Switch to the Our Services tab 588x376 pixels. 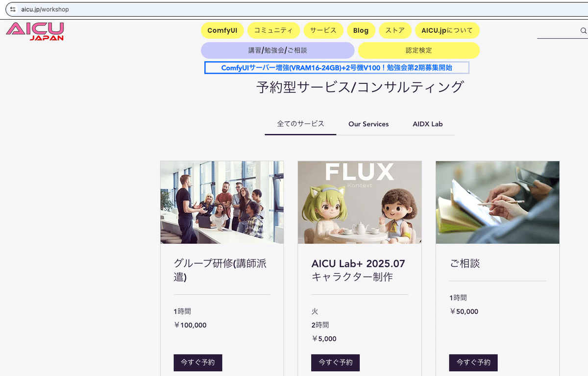point(368,124)
